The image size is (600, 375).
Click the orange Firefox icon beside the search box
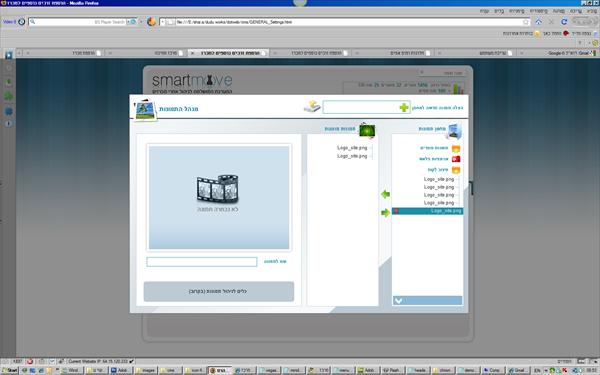(152, 22)
